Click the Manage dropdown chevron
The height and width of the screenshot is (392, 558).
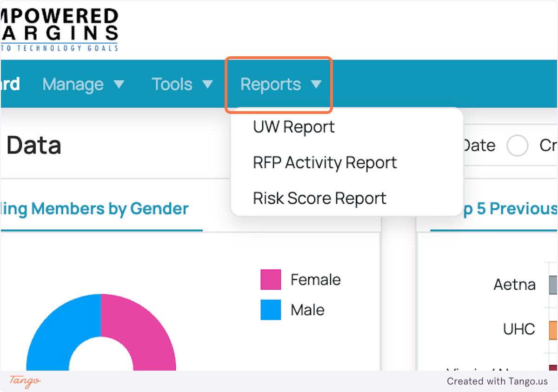pyautogui.click(x=120, y=85)
